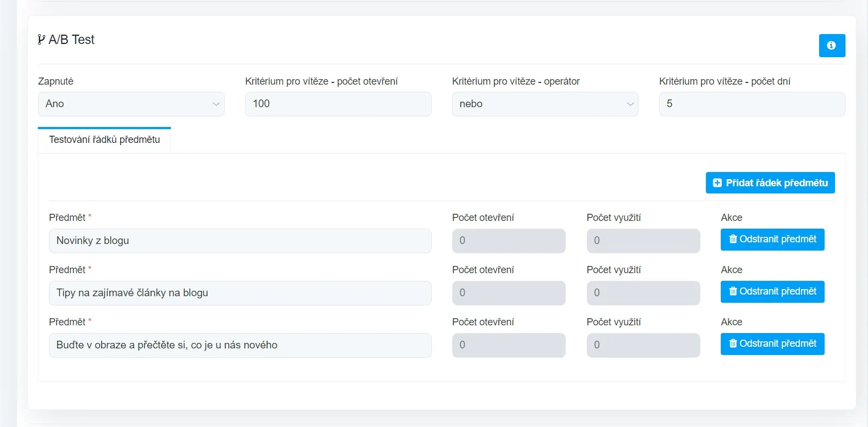The height and width of the screenshot is (427, 868).
Task: Click plus icon on Přidat řádek předmětu
Action: [x=717, y=183]
